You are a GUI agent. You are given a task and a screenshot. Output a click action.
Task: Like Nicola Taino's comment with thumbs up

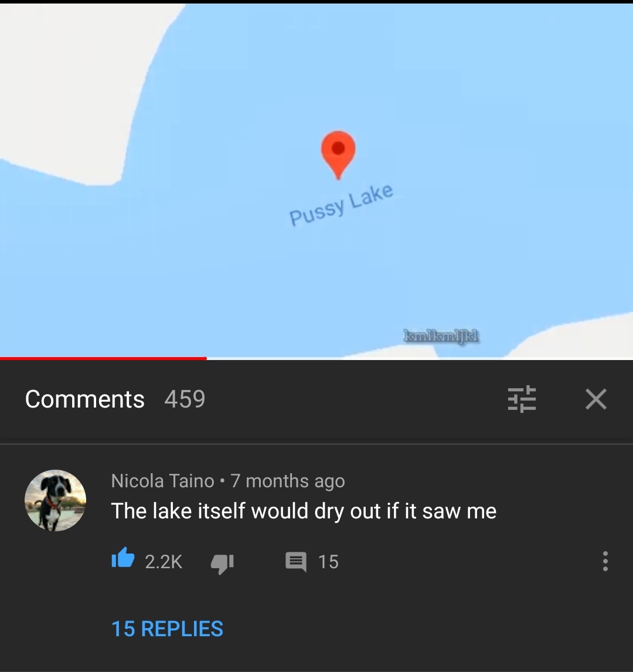123,561
